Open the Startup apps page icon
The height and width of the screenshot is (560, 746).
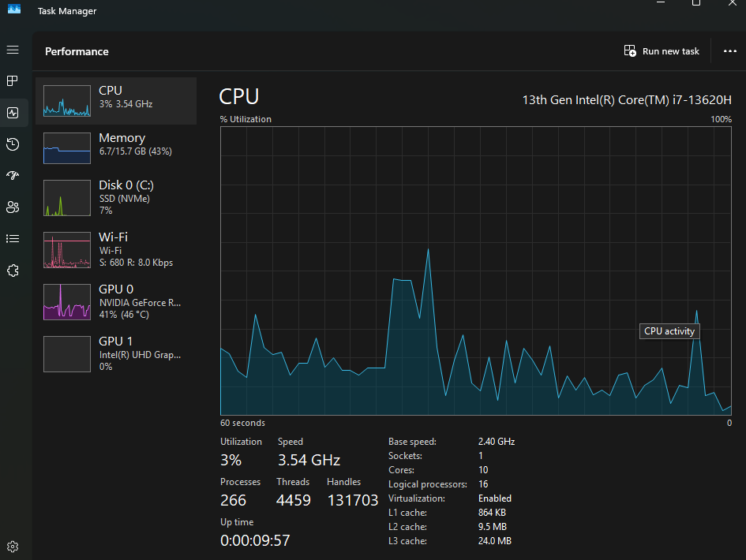click(13, 175)
